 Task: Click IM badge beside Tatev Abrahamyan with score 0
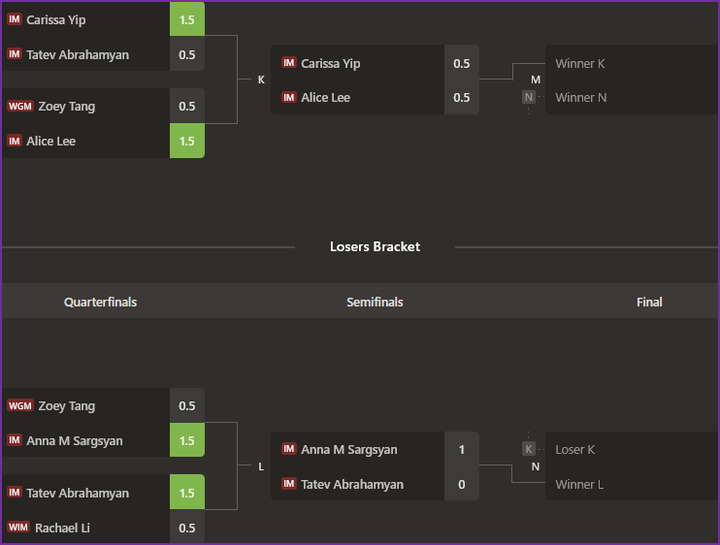[289, 484]
